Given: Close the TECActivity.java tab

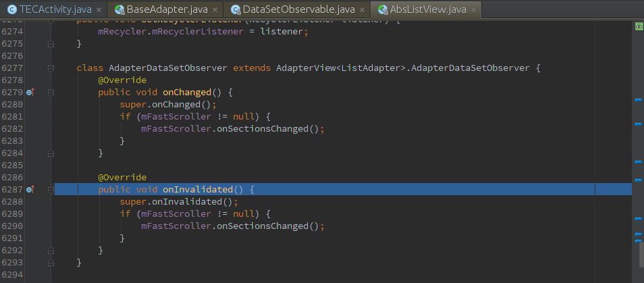Looking at the screenshot, I should [99, 9].
